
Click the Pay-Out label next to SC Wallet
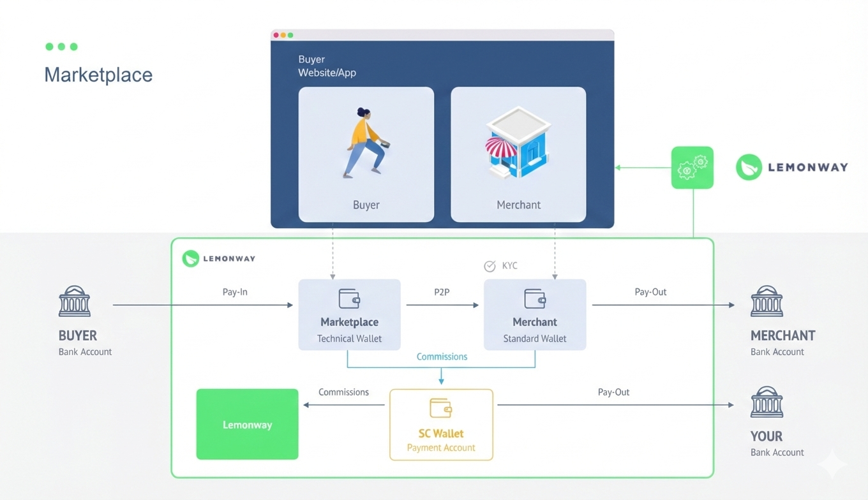tap(613, 392)
